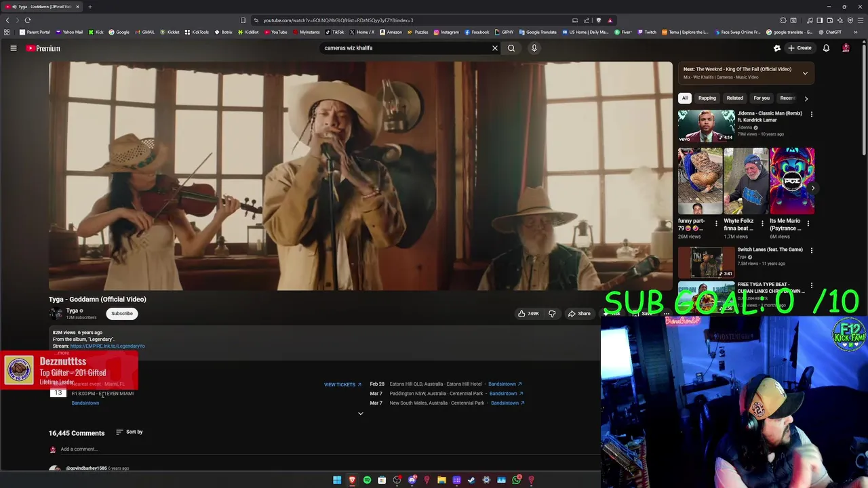
Task: Open options for the 'funny part-79' short
Action: click(716, 224)
